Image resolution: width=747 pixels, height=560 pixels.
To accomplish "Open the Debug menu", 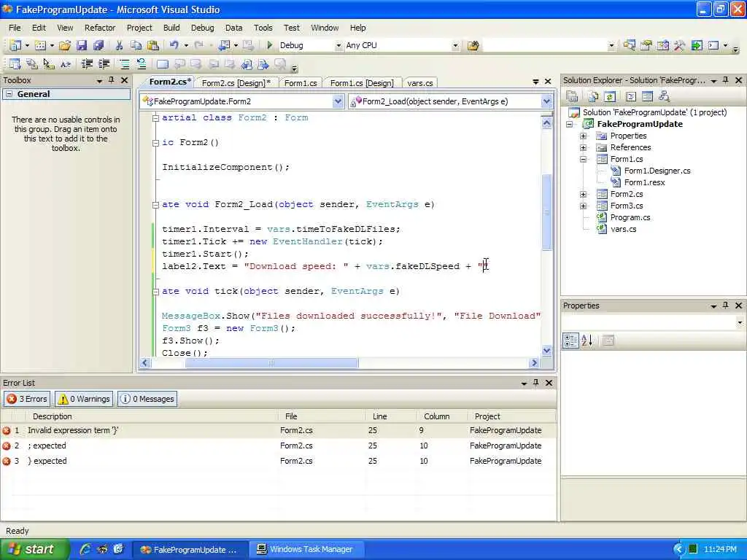I will point(203,28).
